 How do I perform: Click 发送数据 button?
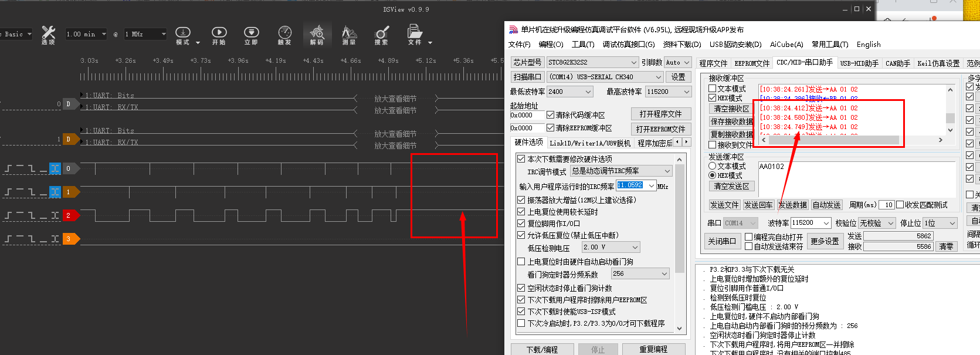pyautogui.click(x=793, y=205)
